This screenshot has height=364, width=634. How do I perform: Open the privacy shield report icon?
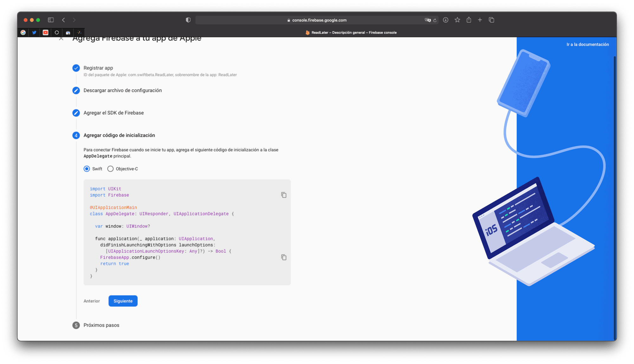pos(188,20)
